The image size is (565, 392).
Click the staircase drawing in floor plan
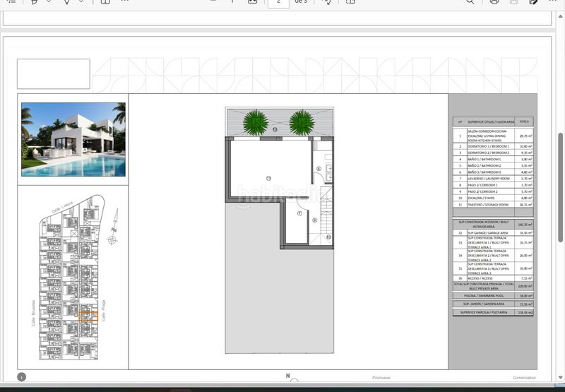click(x=326, y=216)
